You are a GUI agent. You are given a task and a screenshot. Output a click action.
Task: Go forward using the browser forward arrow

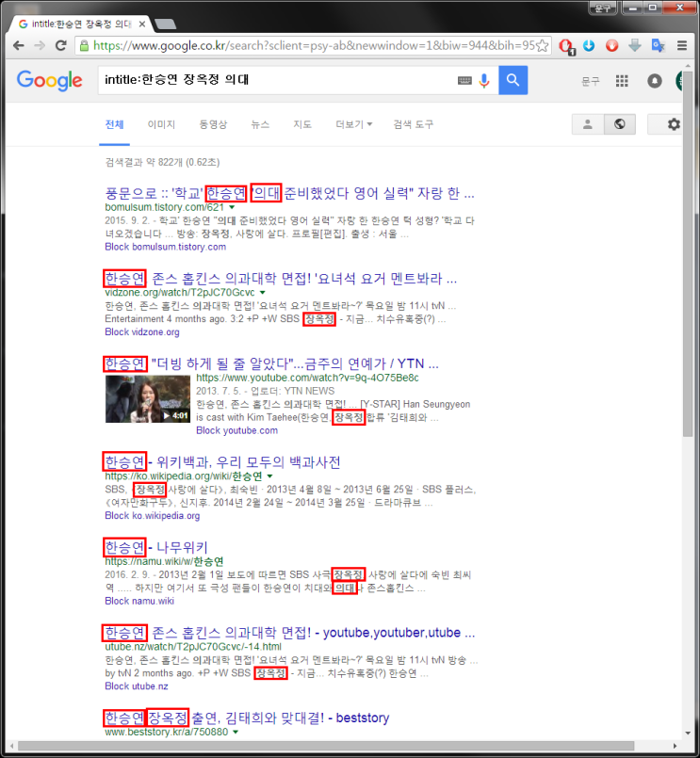coord(40,45)
